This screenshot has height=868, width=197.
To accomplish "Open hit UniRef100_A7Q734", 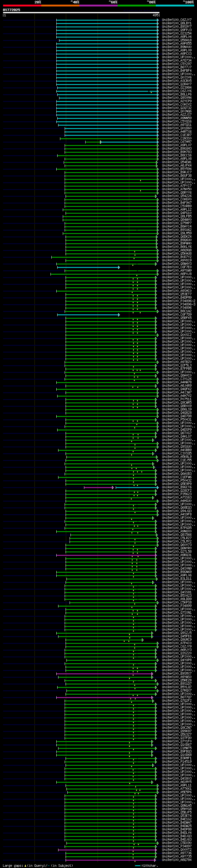I will click(x=177, y=61).
